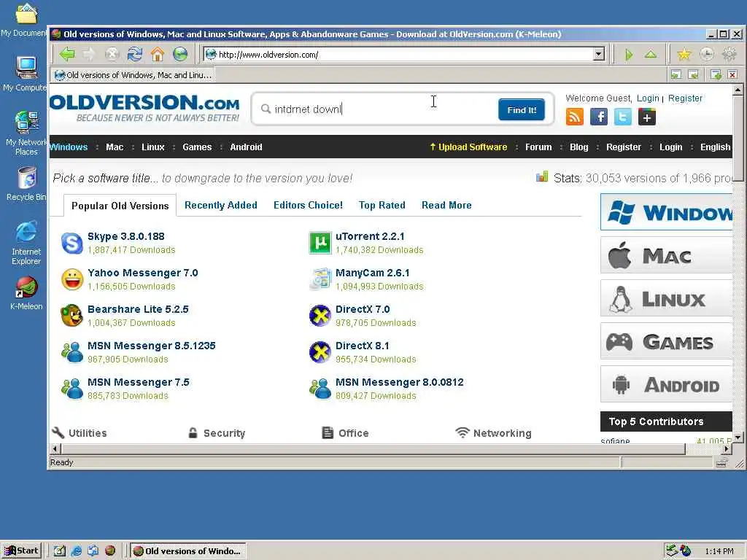Open MSN Messenger 8.5.1235 link
The width and height of the screenshot is (747, 560).
tap(152, 346)
